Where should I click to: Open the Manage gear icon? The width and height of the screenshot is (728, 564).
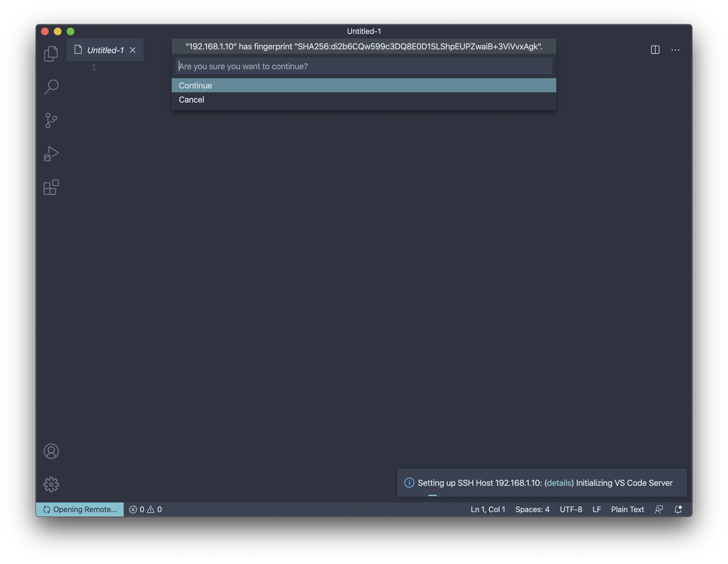click(x=51, y=484)
